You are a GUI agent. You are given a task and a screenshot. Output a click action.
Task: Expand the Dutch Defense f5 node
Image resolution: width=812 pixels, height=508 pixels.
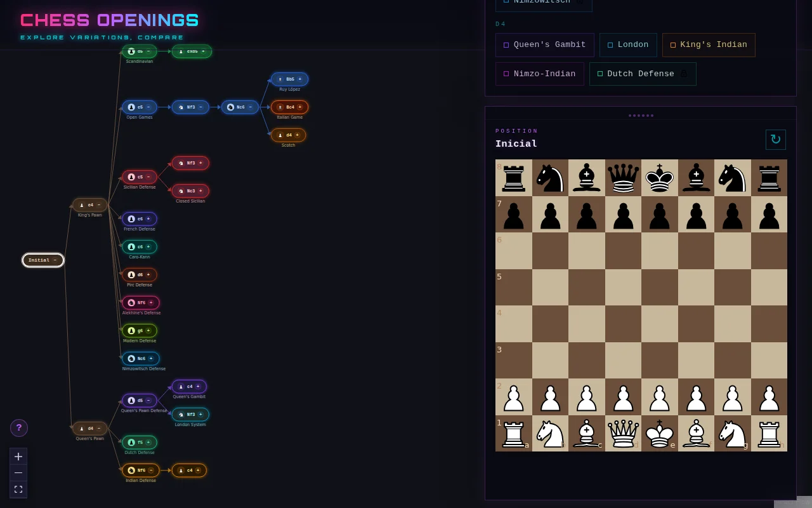148,443
